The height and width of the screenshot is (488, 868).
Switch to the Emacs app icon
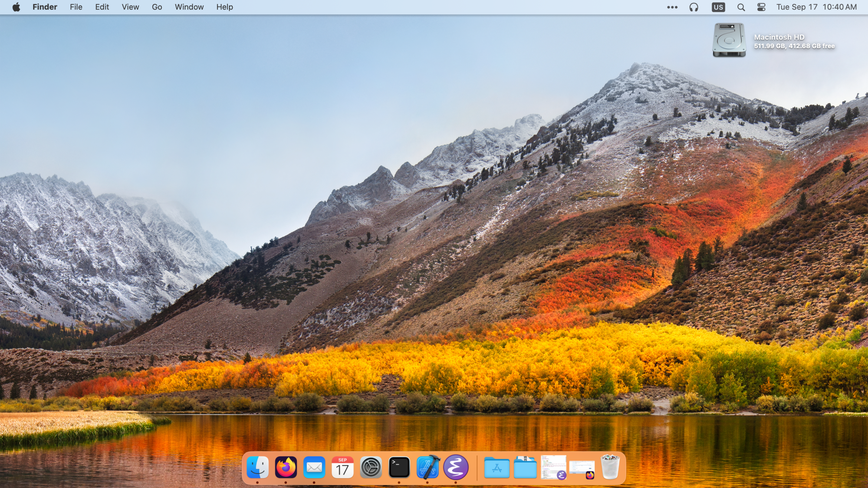pos(456,468)
